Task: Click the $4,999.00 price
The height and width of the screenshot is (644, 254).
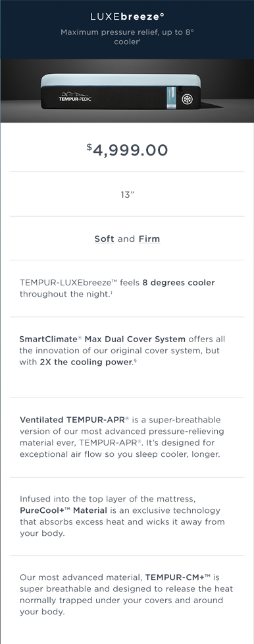Action: [x=127, y=150]
